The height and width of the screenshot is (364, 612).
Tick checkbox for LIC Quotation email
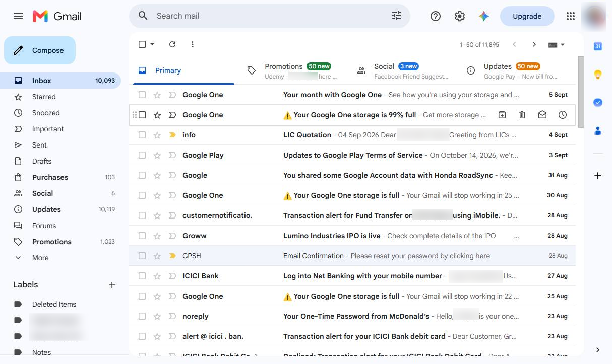[x=142, y=135]
